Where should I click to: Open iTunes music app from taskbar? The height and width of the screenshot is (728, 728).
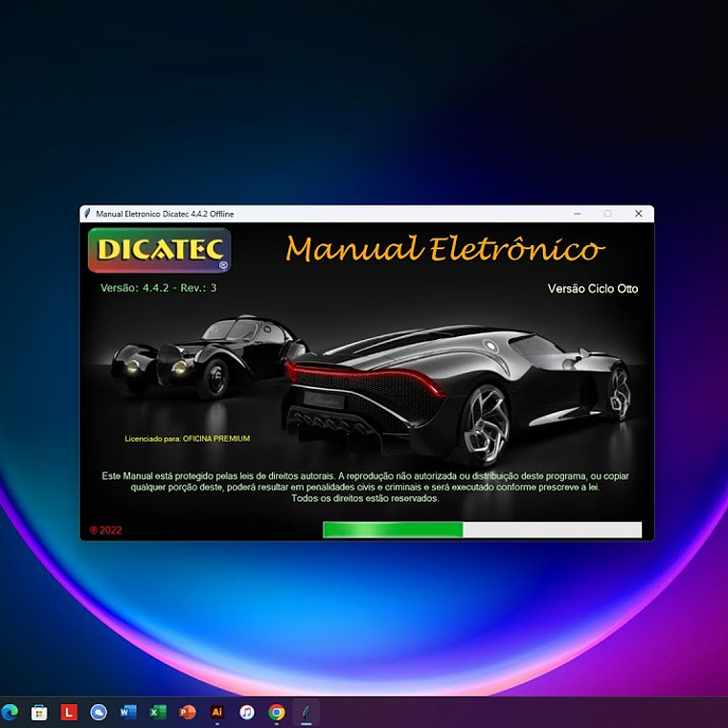(x=247, y=712)
